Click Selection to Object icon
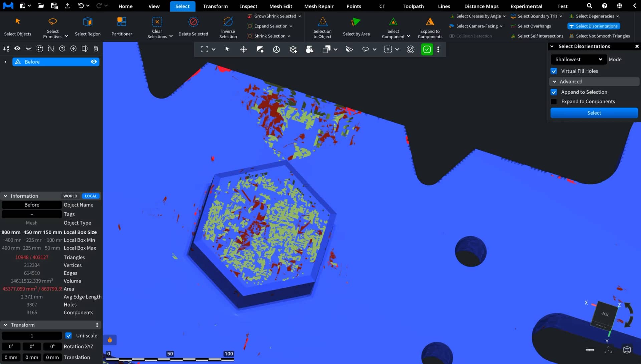Image resolution: width=641 pixels, height=364 pixels. pos(323,22)
